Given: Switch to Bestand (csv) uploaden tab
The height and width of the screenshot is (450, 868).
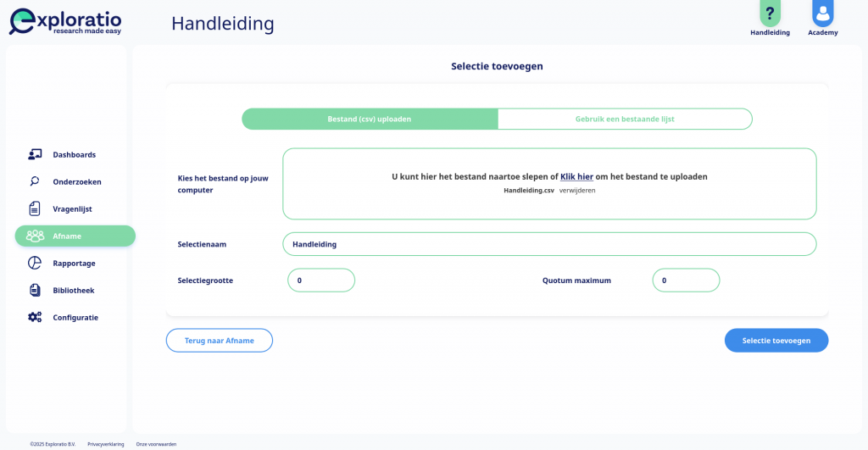Looking at the screenshot, I should coord(370,119).
